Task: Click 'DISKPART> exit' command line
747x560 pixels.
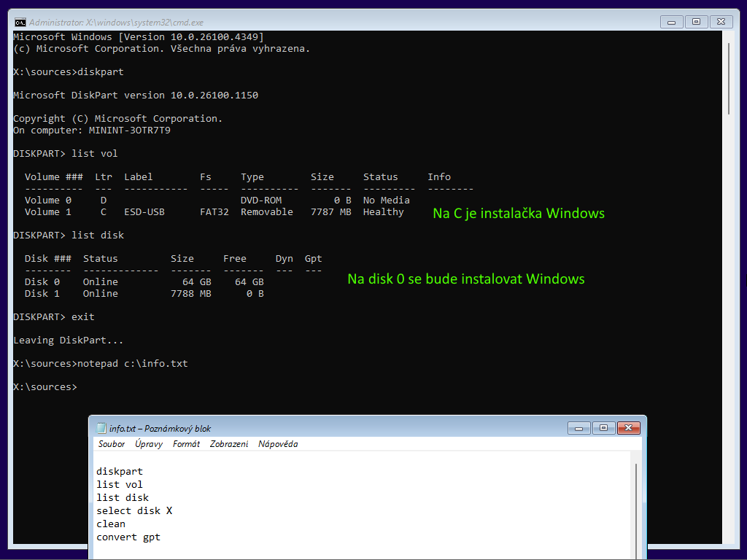Action: point(54,317)
